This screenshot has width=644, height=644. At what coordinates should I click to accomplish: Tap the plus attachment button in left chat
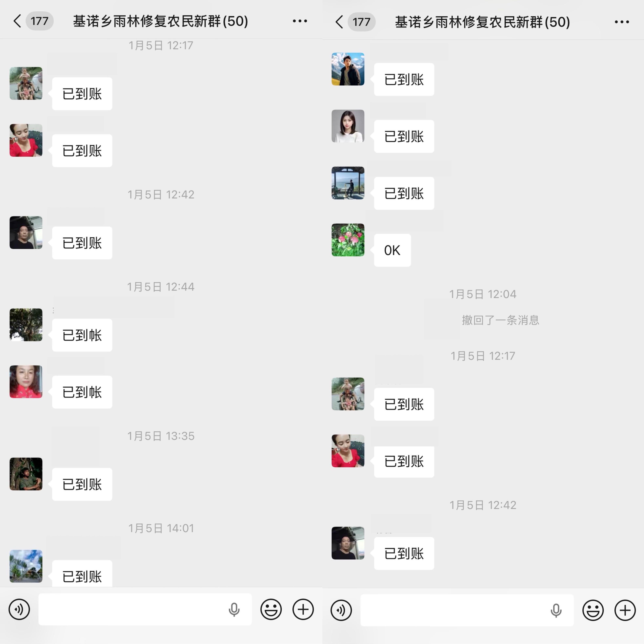click(303, 609)
